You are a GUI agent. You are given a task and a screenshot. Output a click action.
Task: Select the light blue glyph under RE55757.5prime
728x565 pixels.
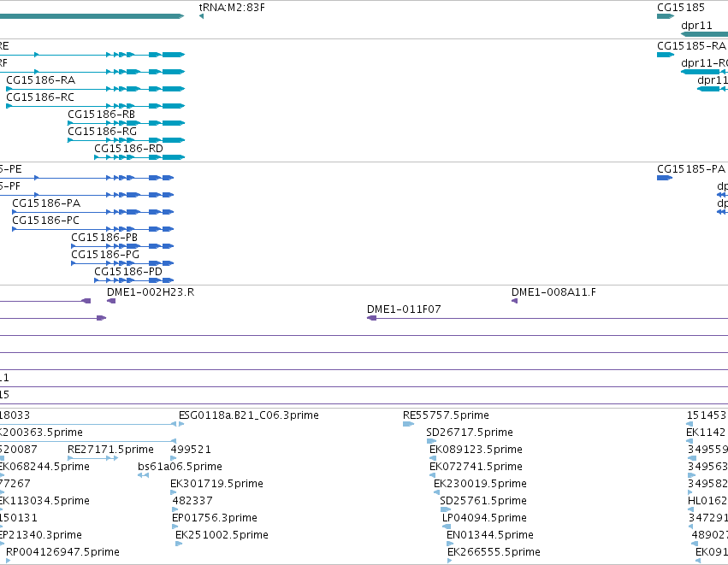[408, 424]
